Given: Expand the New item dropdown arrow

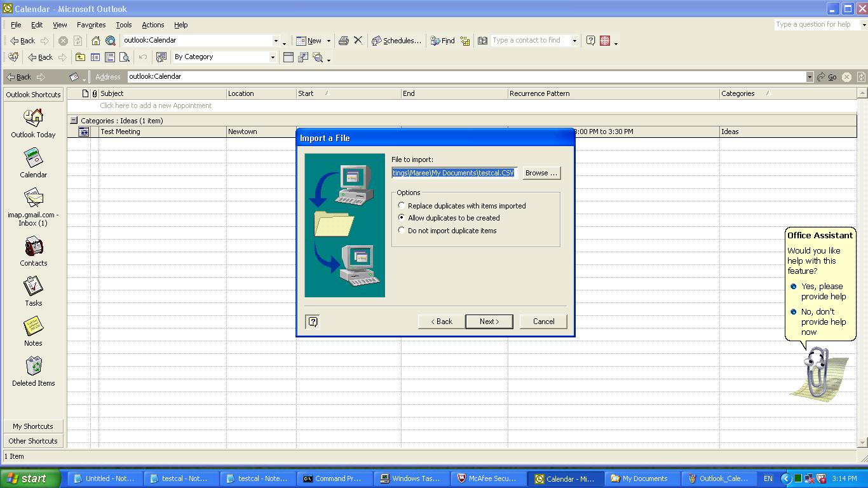Looking at the screenshot, I should coord(329,41).
